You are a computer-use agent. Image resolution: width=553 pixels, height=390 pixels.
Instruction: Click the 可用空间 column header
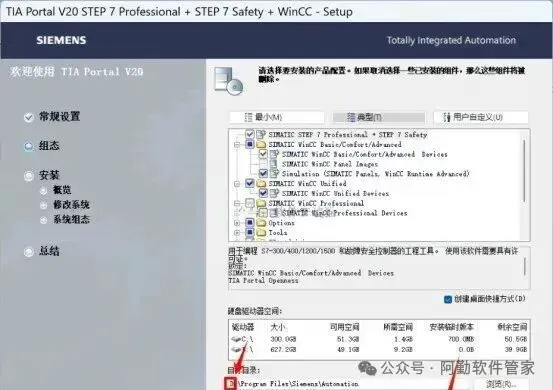[x=345, y=327]
